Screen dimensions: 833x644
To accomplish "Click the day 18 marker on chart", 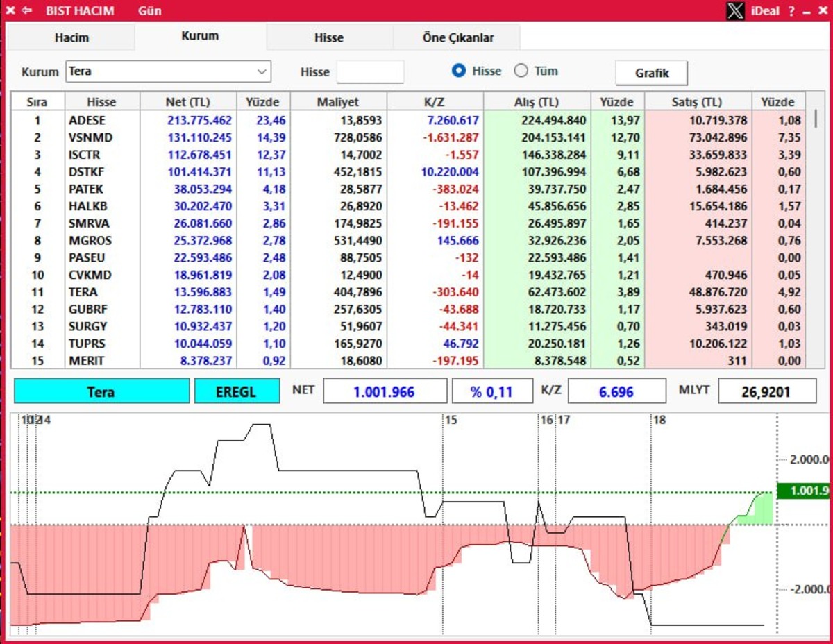I will [659, 421].
